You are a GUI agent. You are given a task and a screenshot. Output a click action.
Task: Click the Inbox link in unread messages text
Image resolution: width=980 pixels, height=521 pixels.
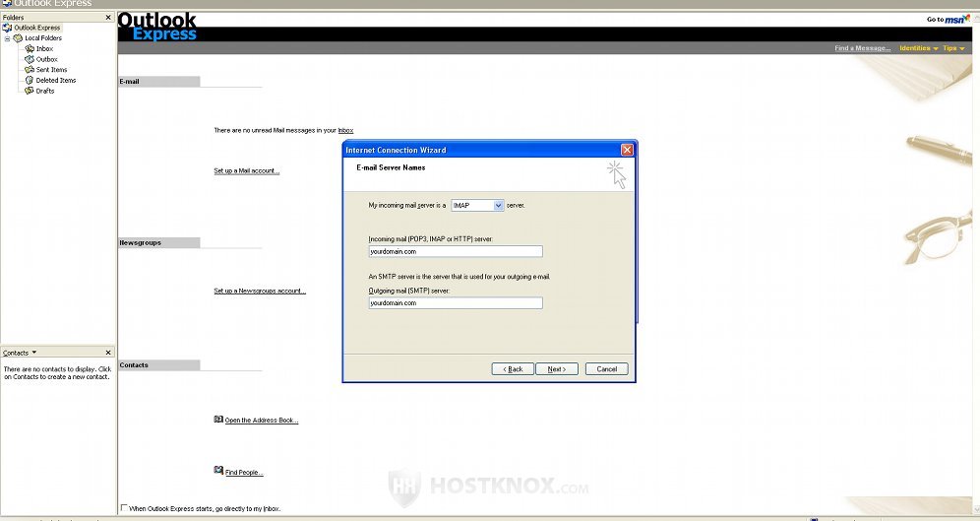pyautogui.click(x=345, y=130)
